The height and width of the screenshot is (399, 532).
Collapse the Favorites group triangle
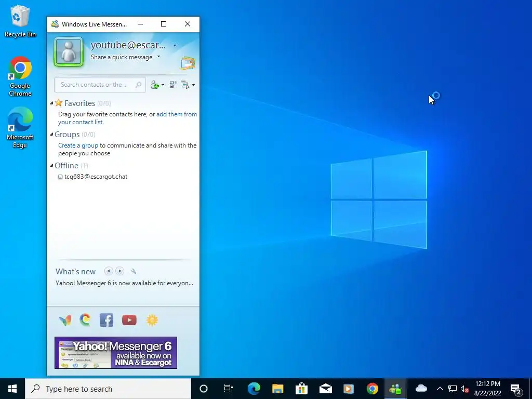point(51,103)
